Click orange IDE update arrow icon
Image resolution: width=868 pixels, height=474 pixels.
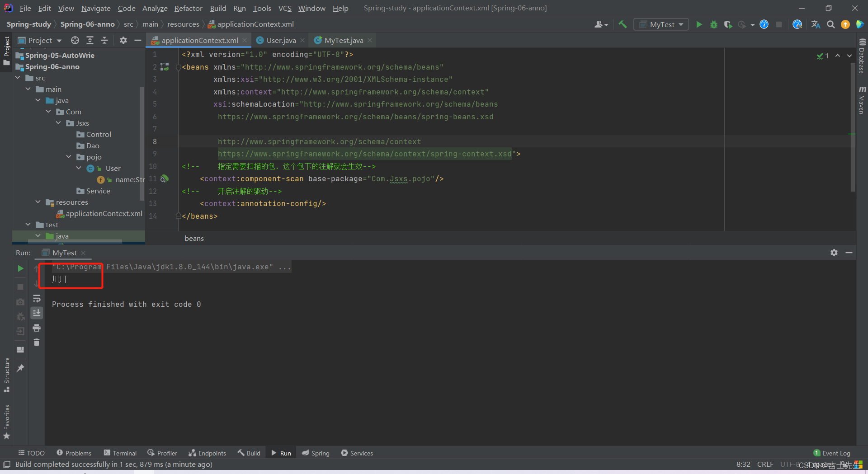[x=845, y=24]
